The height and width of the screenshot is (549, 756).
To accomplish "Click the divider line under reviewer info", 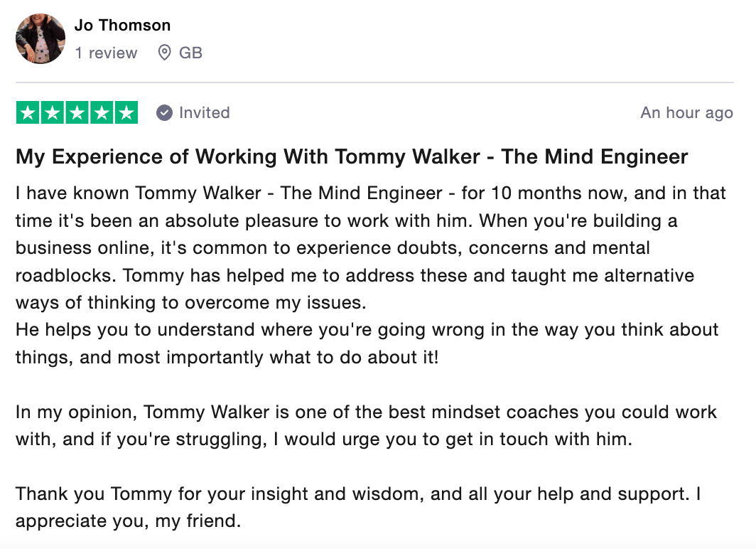I will pyautogui.click(x=374, y=82).
